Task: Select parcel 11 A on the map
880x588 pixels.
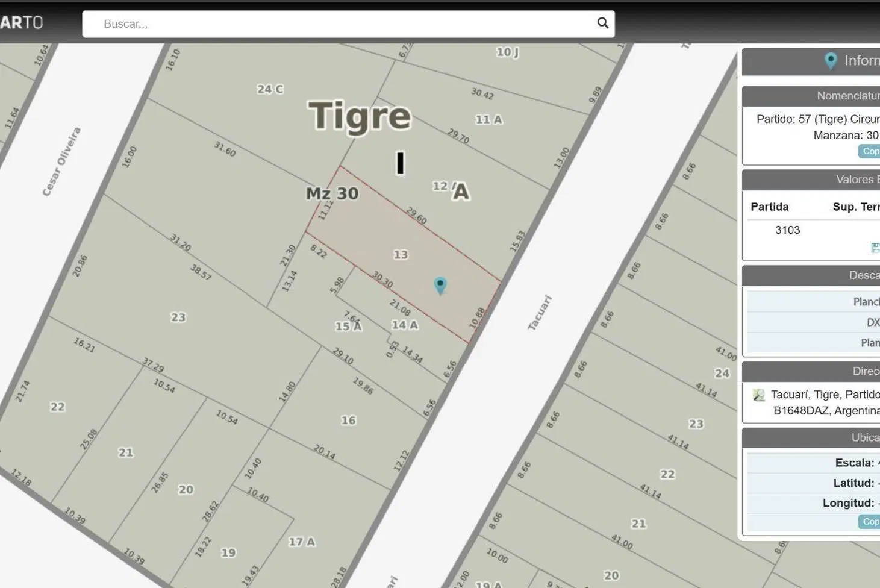Action: pos(488,119)
